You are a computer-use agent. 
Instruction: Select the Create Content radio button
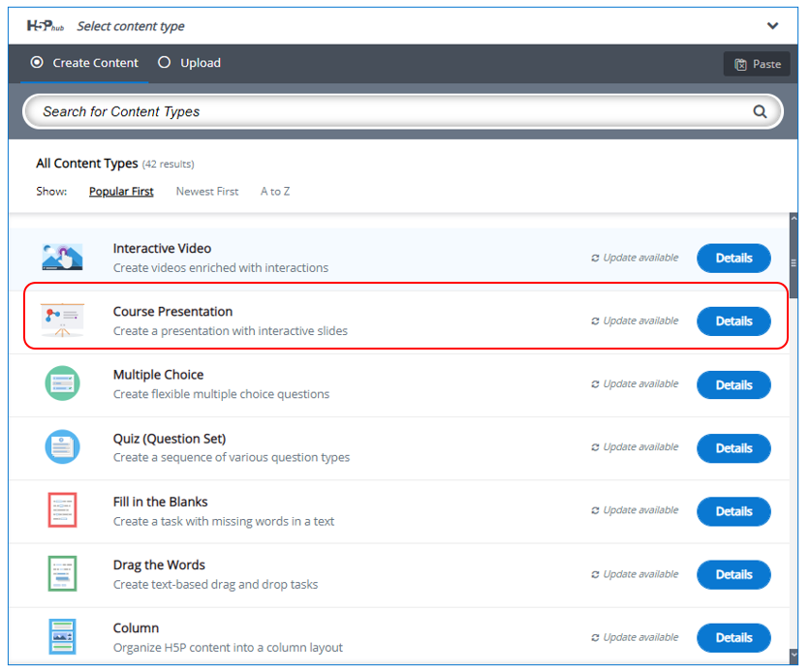coord(38,63)
